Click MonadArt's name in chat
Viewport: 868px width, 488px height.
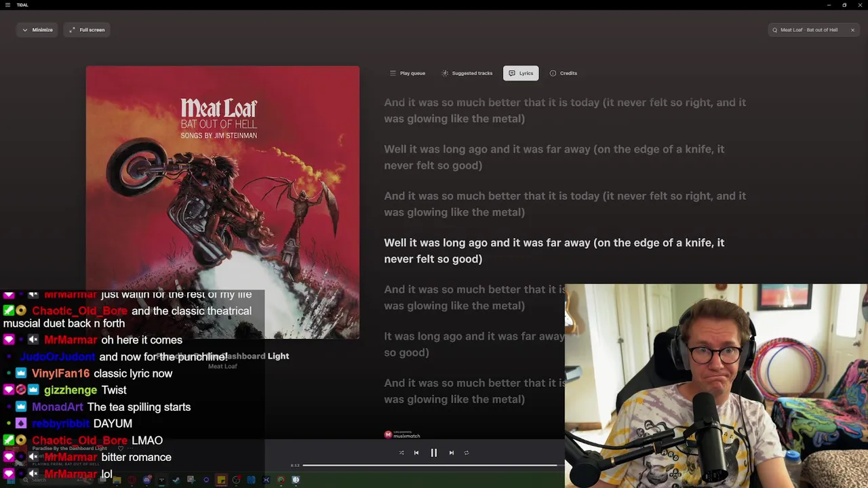click(x=58, y=407)
